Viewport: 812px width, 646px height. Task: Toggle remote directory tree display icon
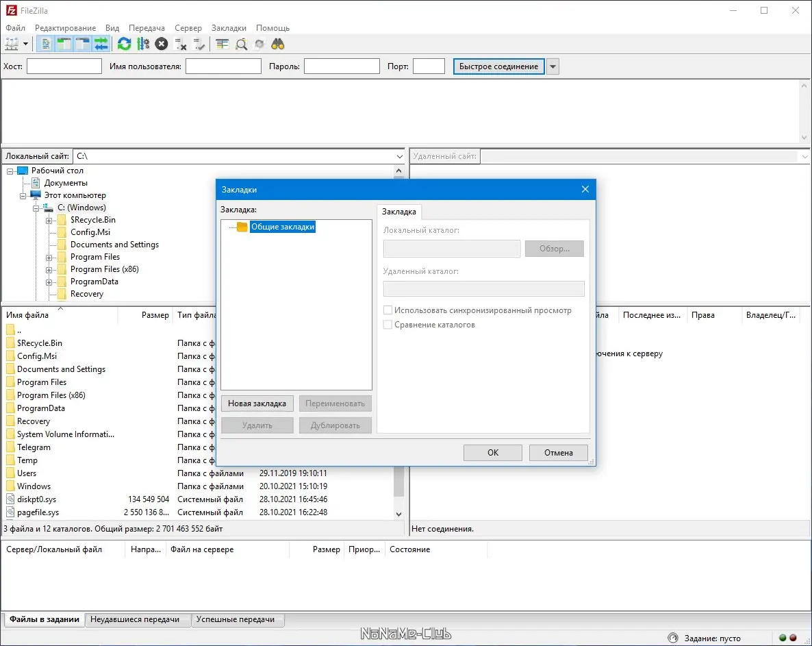pyautogui.click(x=83, y=44)
